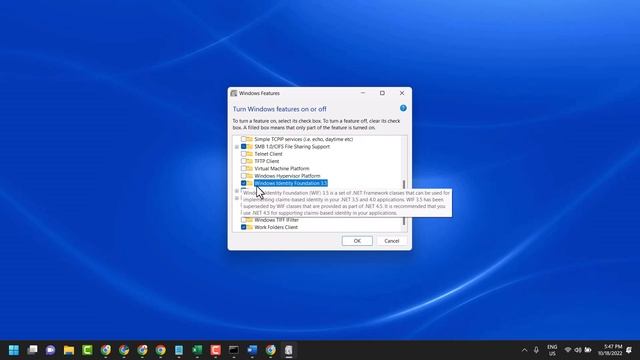The height and width of the screenshot is (360, 640).
Task: Select the Windows TIFF IFilter label
Action: point(276,220)
